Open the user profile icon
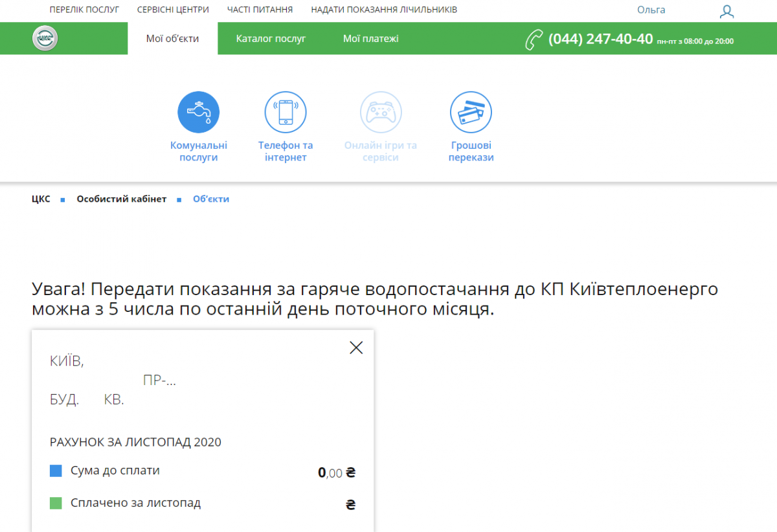The image size is (777, 532). pos(727,11)
